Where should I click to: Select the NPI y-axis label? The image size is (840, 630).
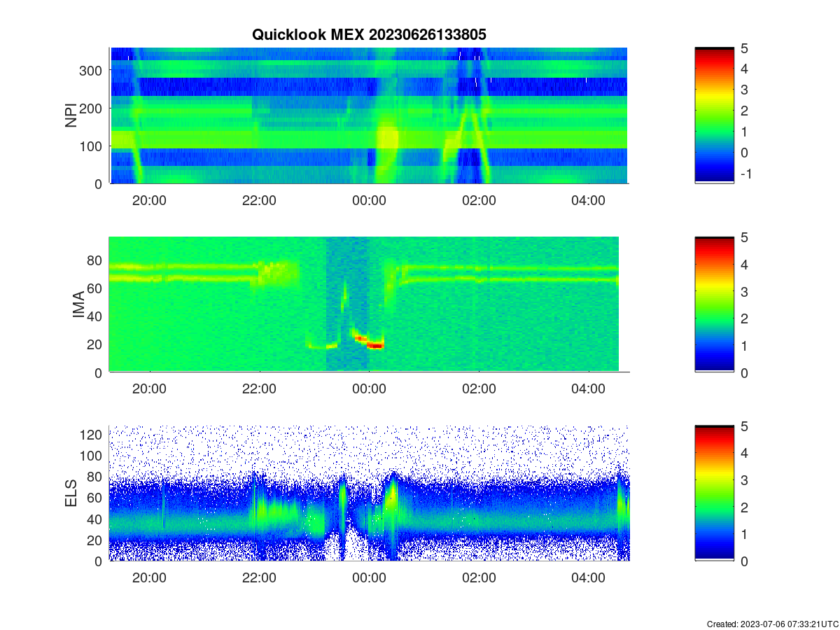71,115
